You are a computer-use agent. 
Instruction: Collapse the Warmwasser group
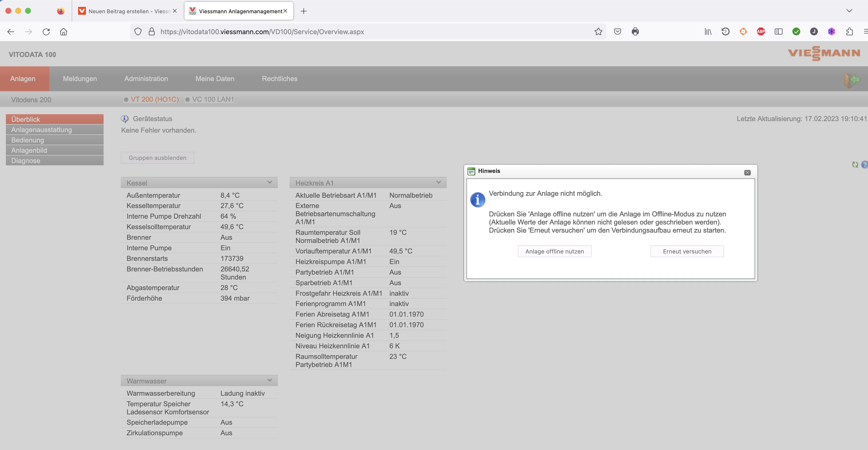(x=270, y=380)
